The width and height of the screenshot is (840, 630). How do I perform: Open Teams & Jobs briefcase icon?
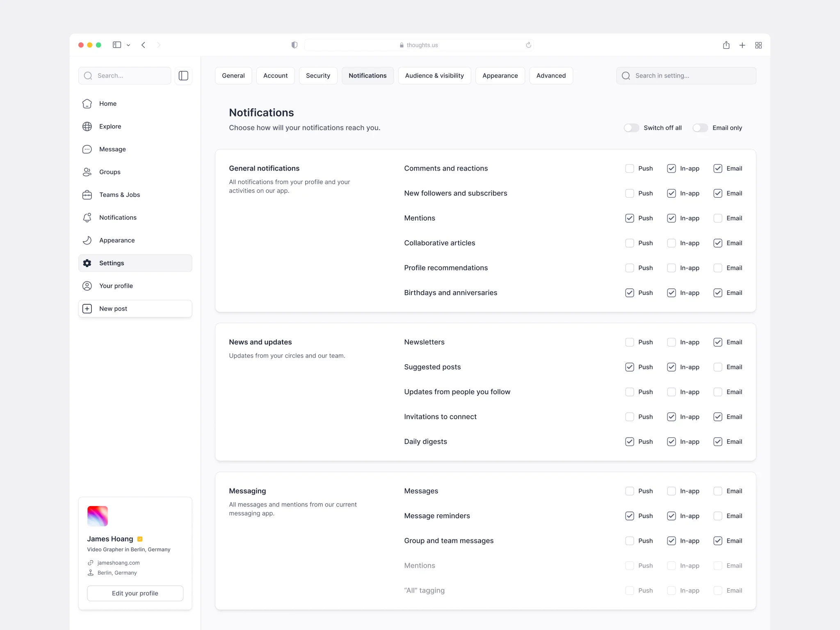(87, 195)
